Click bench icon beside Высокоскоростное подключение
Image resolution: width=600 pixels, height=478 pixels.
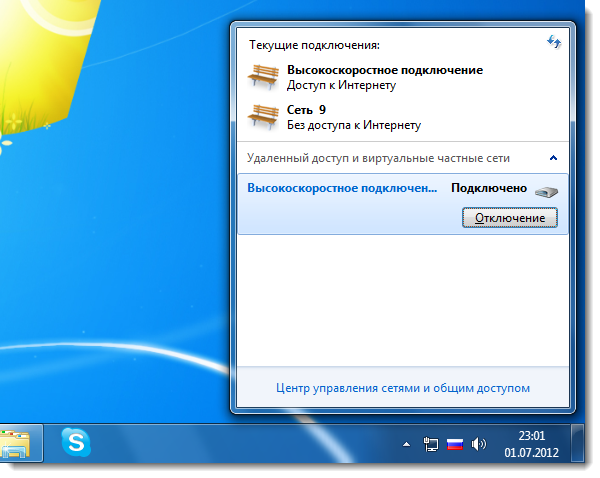coord(263,77)
